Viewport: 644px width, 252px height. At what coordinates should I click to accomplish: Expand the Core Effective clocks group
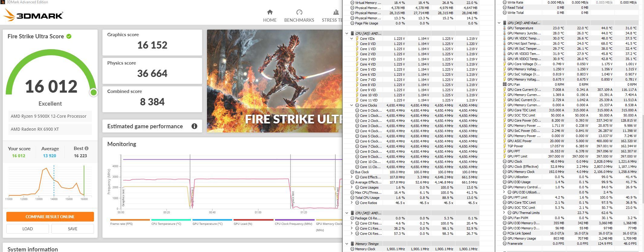(351, 177)
